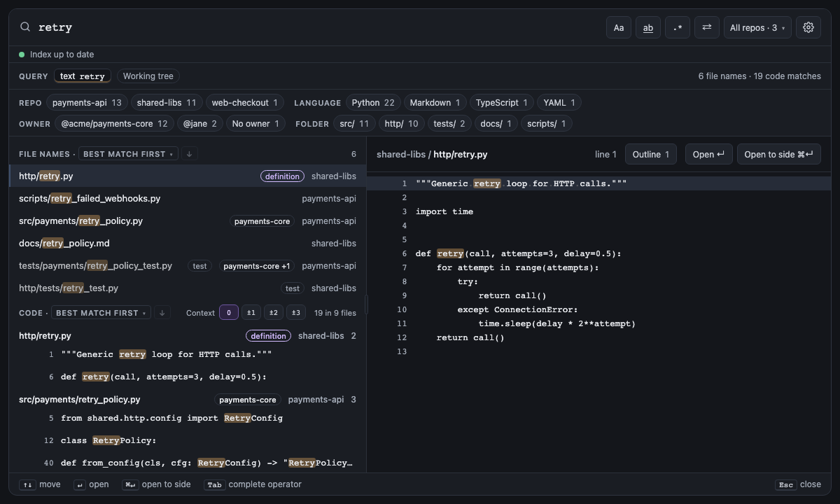Image resolution: width=840 pixels, height=504 pixels.
Task: Toggle whole-word matching (ab)
Action: (x=648, y=27)
